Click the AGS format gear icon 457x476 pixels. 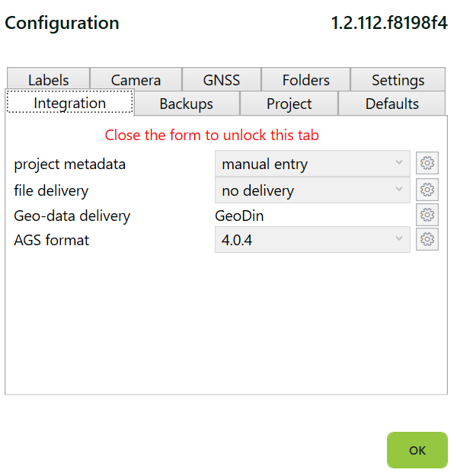pos(427,240)
